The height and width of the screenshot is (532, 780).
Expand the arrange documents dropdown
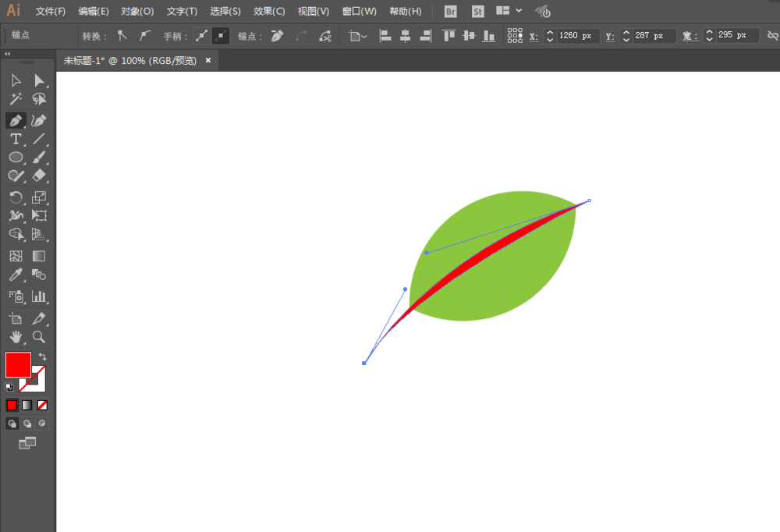[509, 10]
